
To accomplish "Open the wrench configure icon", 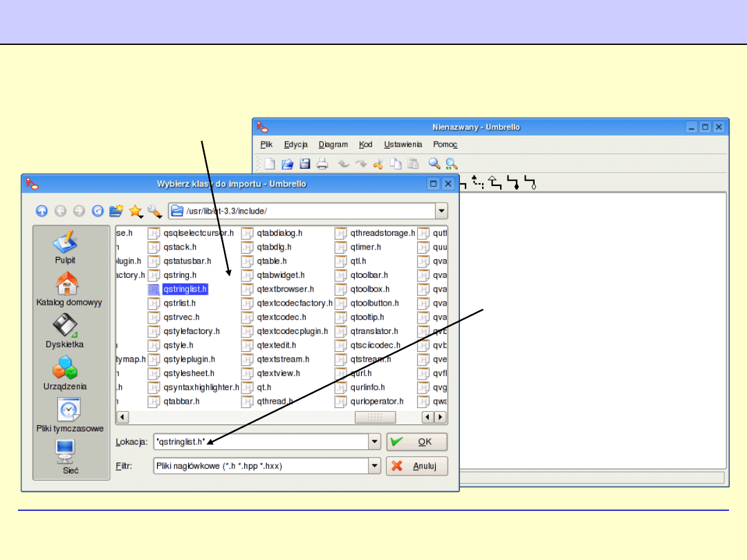I will [154, 211].
